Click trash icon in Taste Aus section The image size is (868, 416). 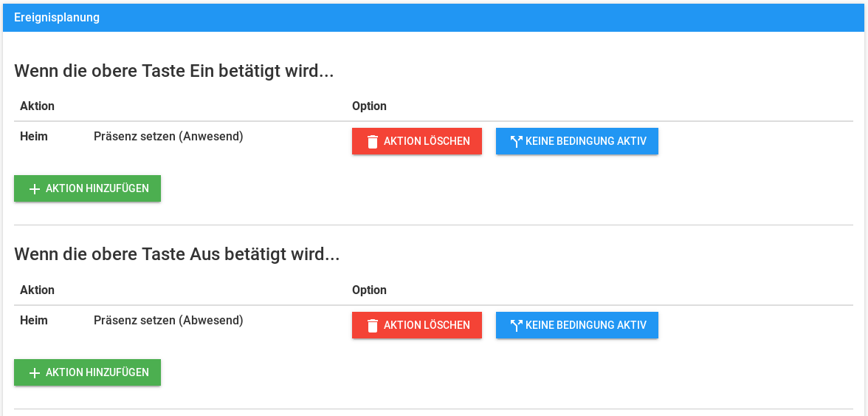(373, 325)
